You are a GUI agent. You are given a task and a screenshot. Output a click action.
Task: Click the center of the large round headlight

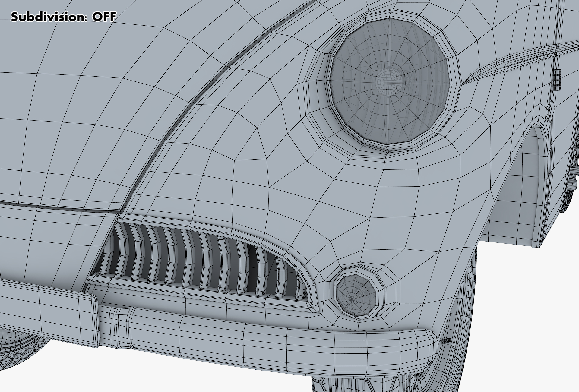coord(390,81)
